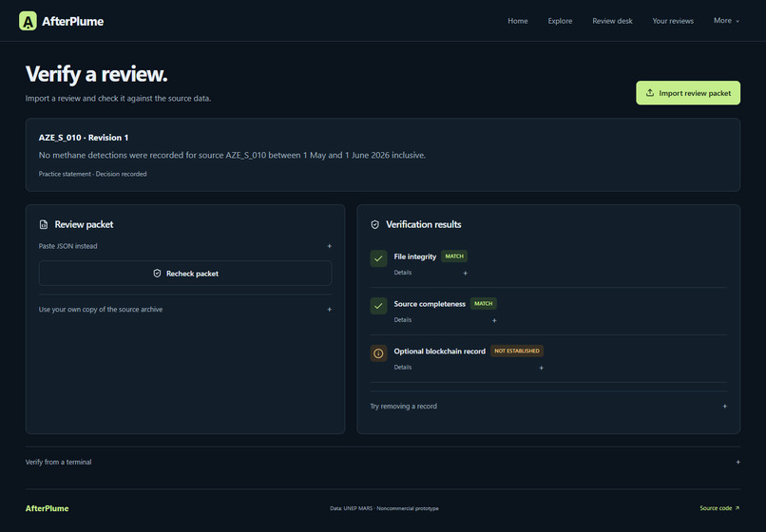766x532 pixels.
Task: Click the upload icon in Import review packet
Action: click(650, 93)
